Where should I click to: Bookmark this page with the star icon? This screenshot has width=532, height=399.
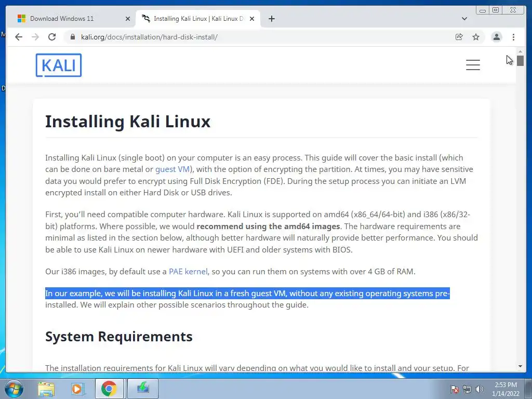476,37
